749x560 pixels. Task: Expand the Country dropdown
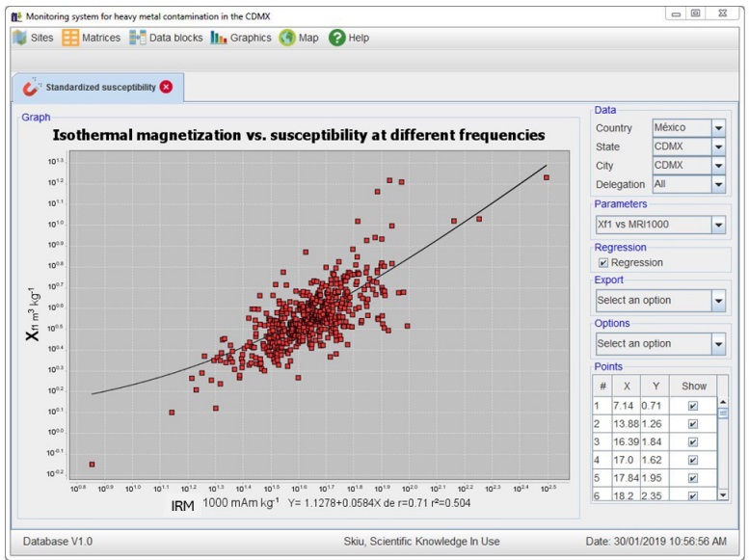tap(718, 128)
